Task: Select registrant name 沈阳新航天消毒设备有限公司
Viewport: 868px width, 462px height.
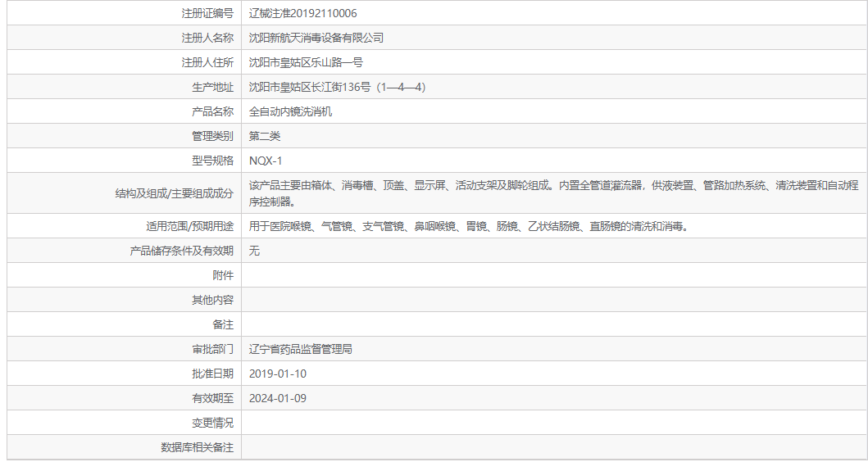Action: tap(316, 38)
